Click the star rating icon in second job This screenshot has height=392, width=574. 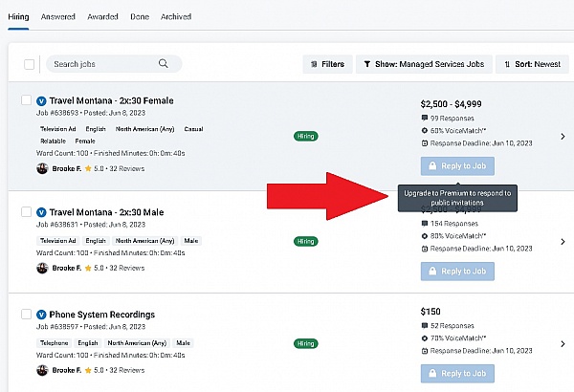(x=88, y=269)
